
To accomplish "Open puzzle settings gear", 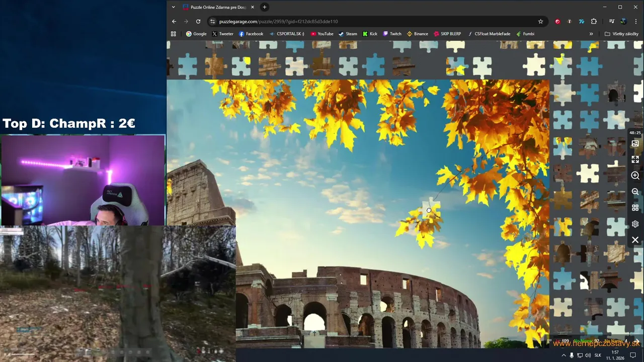I will click(635, 224).
